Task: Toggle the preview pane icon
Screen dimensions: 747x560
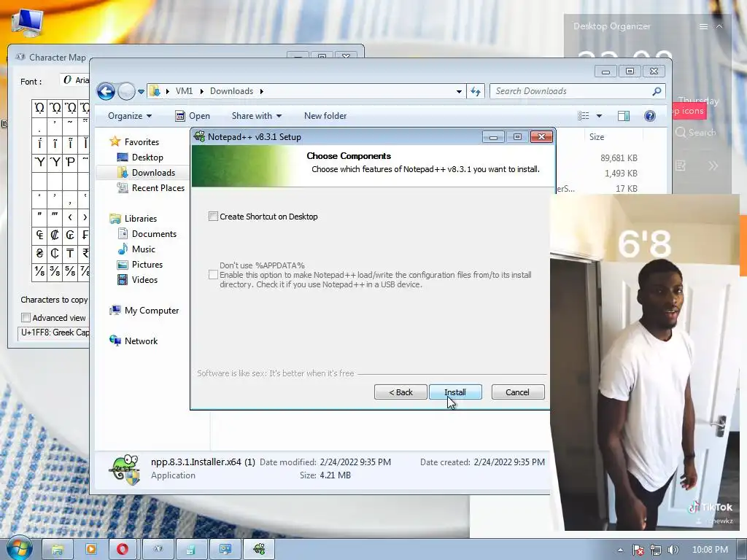Action: point(624,116)
